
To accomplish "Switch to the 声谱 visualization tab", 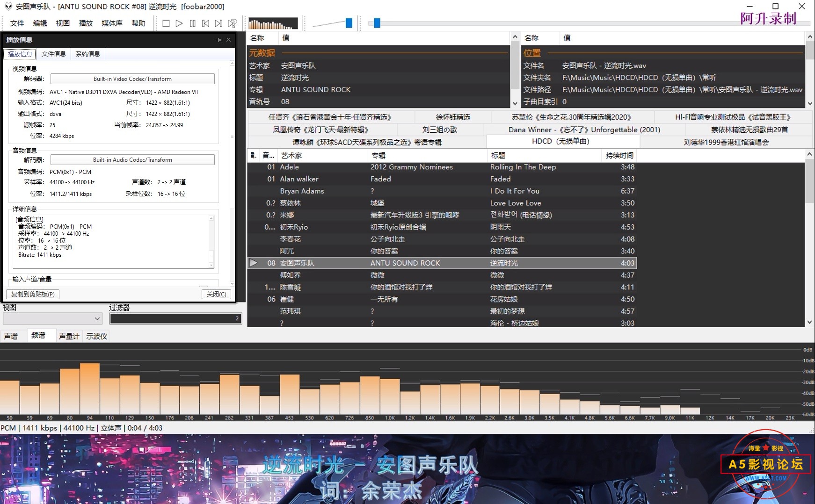I will click(x=11, y=336).
